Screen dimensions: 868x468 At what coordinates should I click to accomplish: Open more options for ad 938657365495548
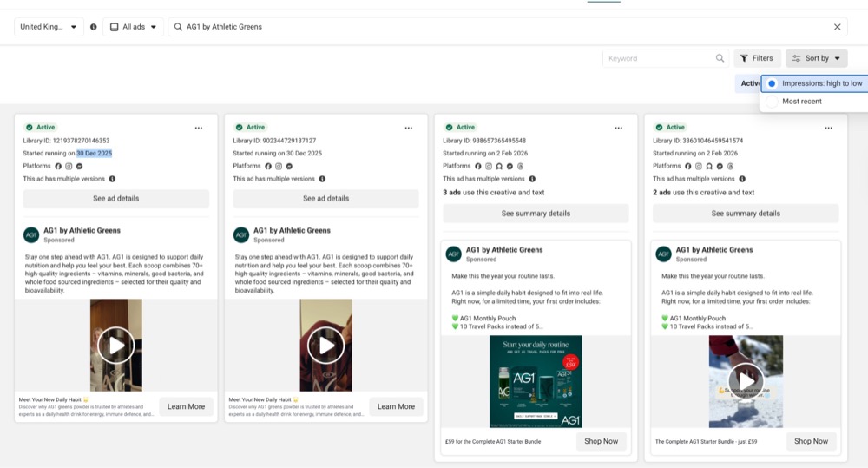618,128
